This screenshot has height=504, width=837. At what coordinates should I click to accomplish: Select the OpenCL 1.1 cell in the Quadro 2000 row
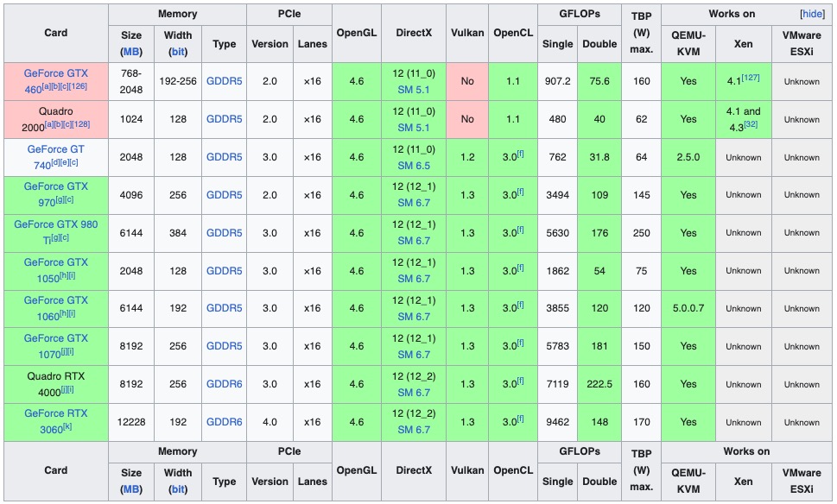point(513,119)
